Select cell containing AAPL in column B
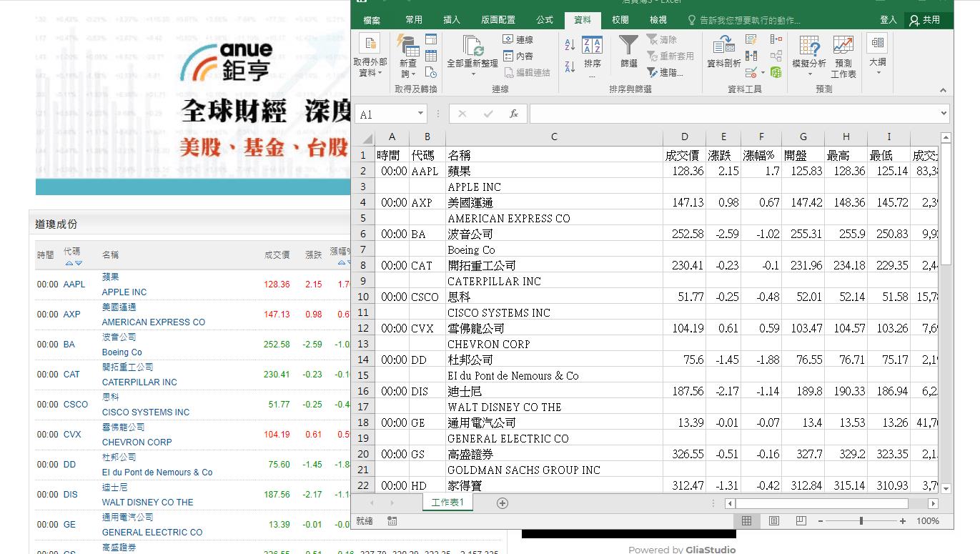The width and height of the screenshot is (980, 554). coord(427,172)
